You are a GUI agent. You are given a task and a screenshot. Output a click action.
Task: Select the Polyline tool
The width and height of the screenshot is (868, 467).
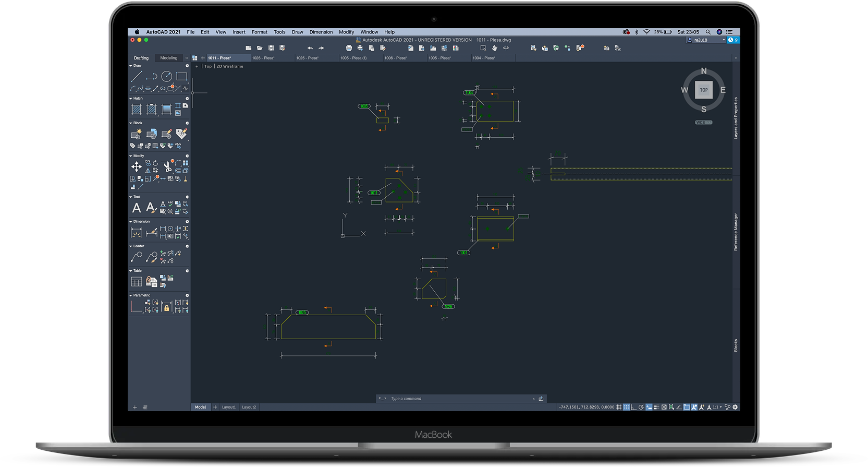[x=152, y=77]
